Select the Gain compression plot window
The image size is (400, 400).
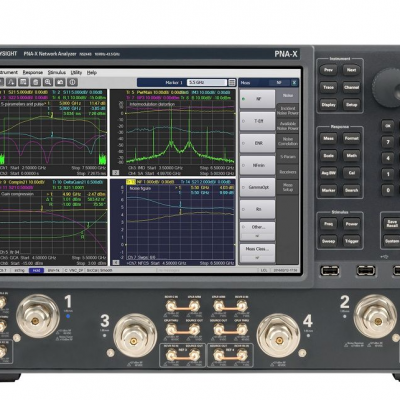point(53,222)
